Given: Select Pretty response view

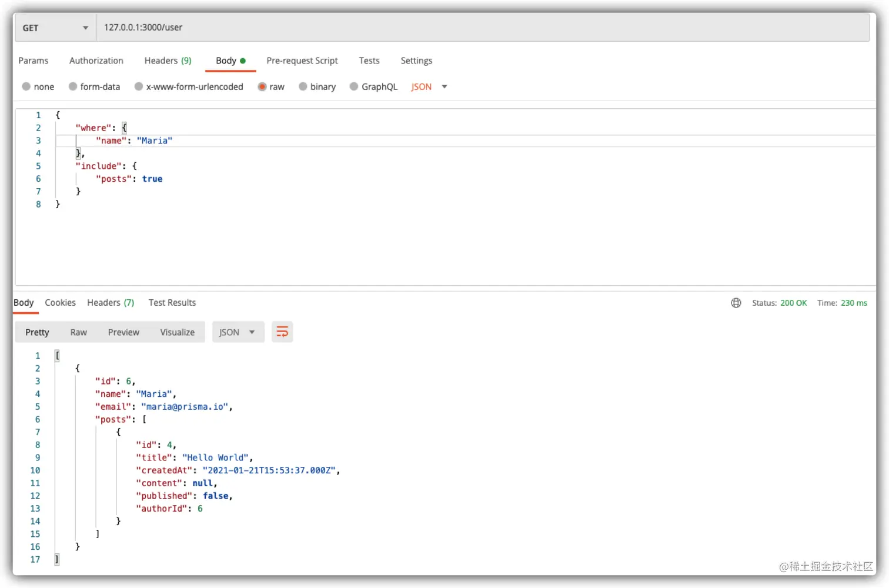Looking at the screenshot, I should 37,332.
